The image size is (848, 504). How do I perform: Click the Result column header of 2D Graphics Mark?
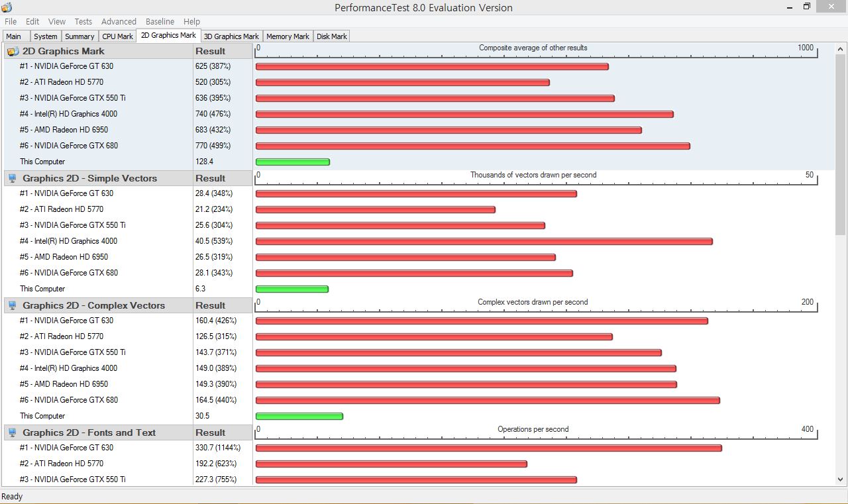223,51
